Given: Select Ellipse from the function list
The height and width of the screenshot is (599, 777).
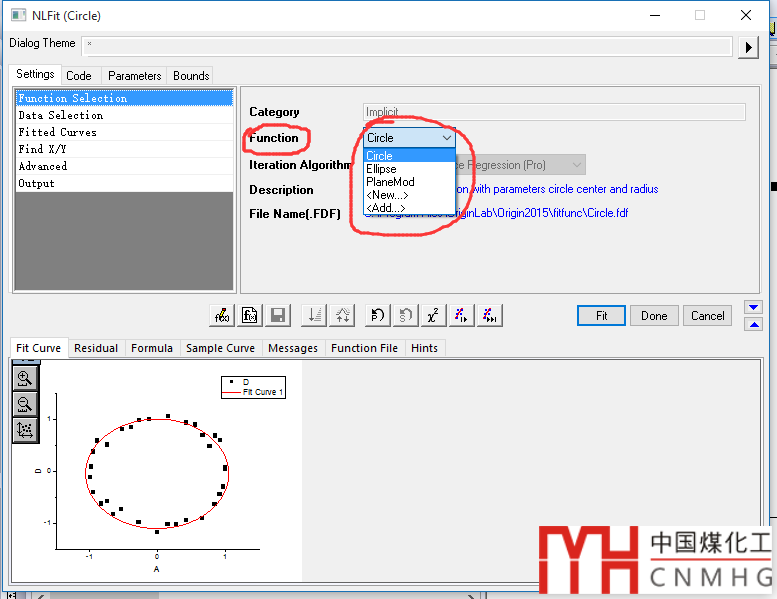Looking at the screenshot, I should [381, 169].
